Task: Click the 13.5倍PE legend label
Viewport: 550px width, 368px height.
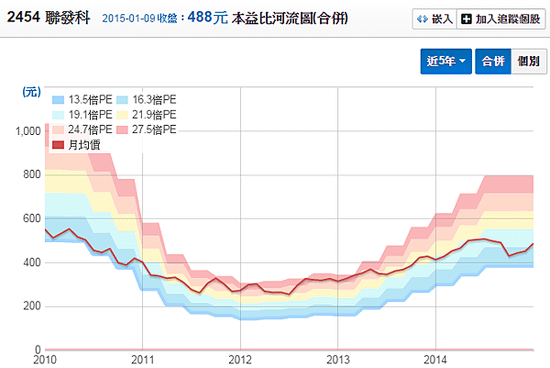Action: 90,100
